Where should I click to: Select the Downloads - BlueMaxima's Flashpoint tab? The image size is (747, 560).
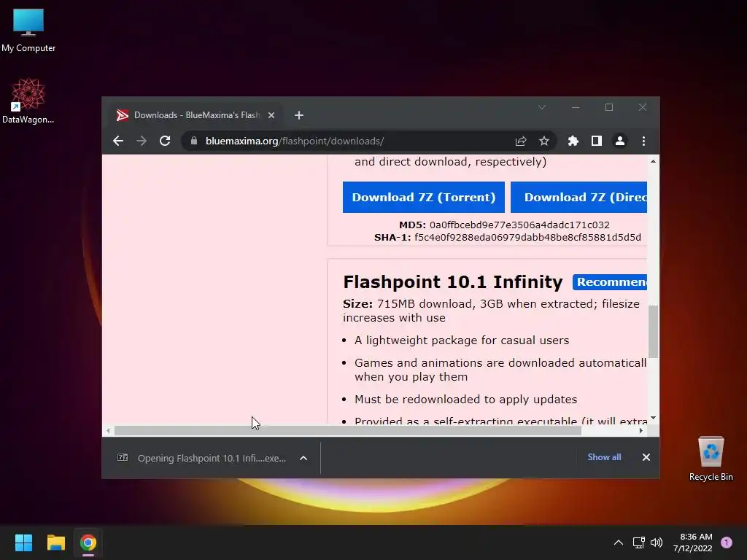coord(196,115)
